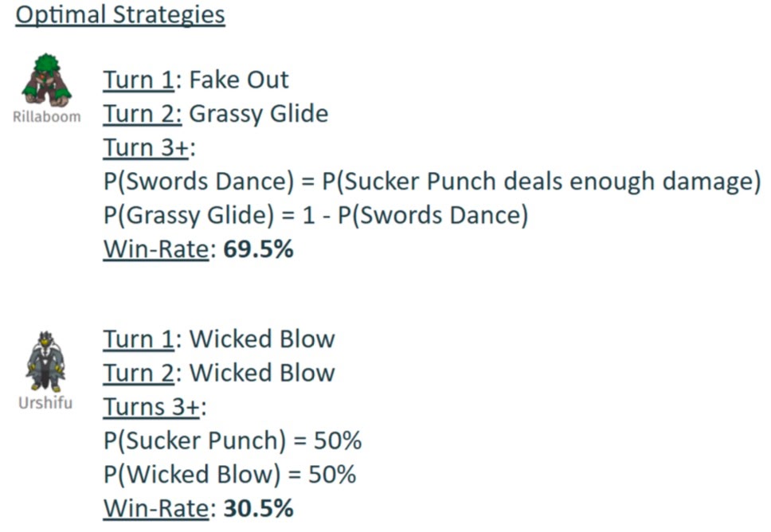Click Urshifu's underlined Turn 1 label
The height and width of the screenshot is (532, 771).
pyautogui.click(x=138, y=339)
